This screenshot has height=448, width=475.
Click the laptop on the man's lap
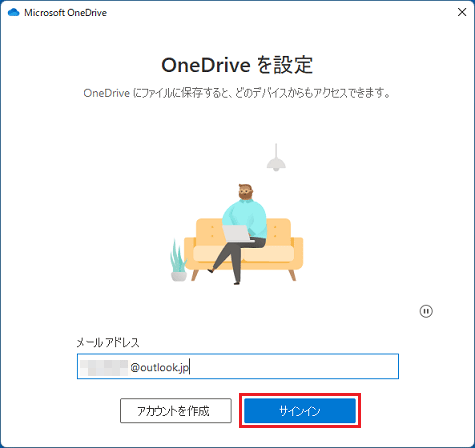coord(237,234)
